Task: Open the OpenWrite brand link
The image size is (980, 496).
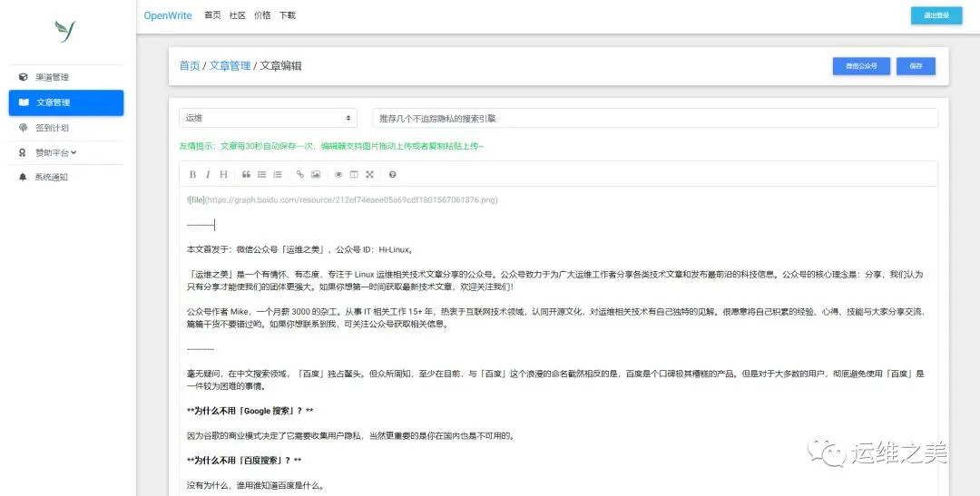Action: click(168, 15)
